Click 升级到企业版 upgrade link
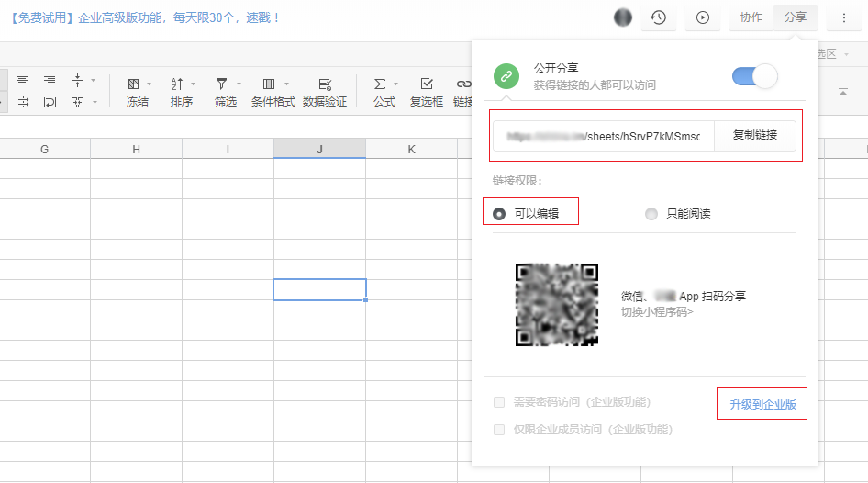Screen dimensions: 868x483 click(x=762, y=405)
